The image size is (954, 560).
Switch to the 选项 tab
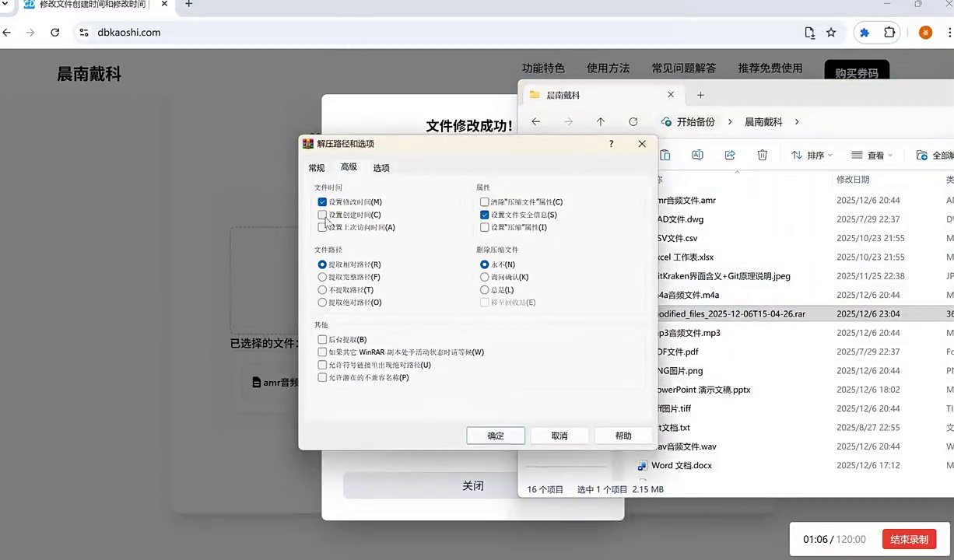[x=381, y=168]
